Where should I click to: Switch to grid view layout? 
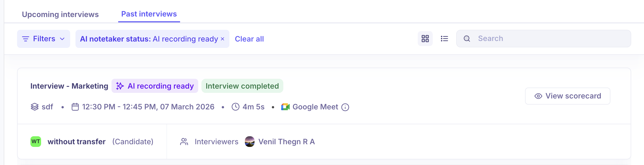point(425,39)
